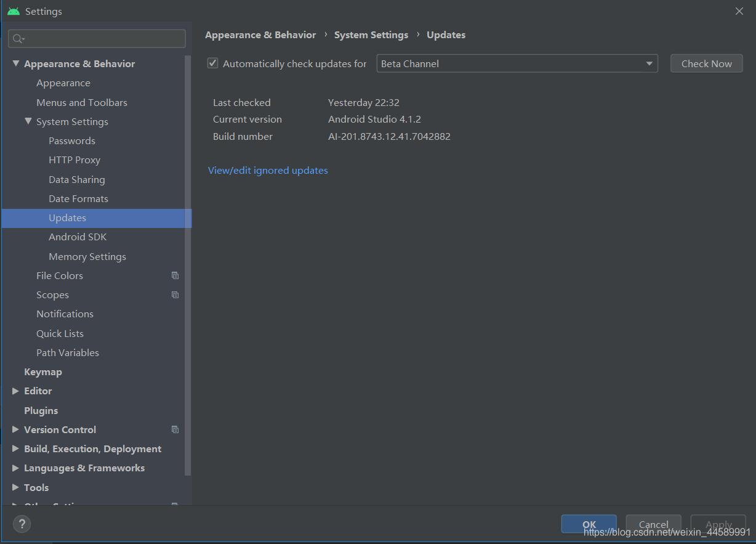Expand the Editor settings section
Image resolution: width=756 pixels, height=544 pixels.
(x=15, y=391)
